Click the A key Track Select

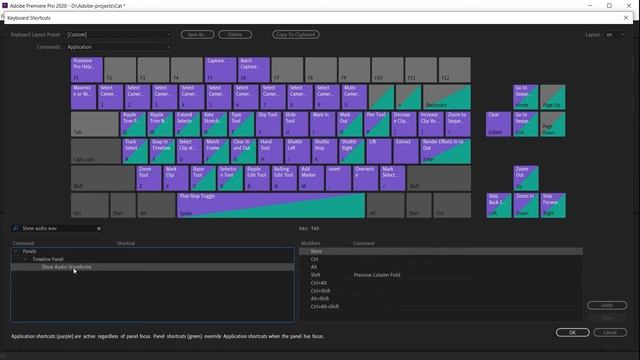(135, 151)
